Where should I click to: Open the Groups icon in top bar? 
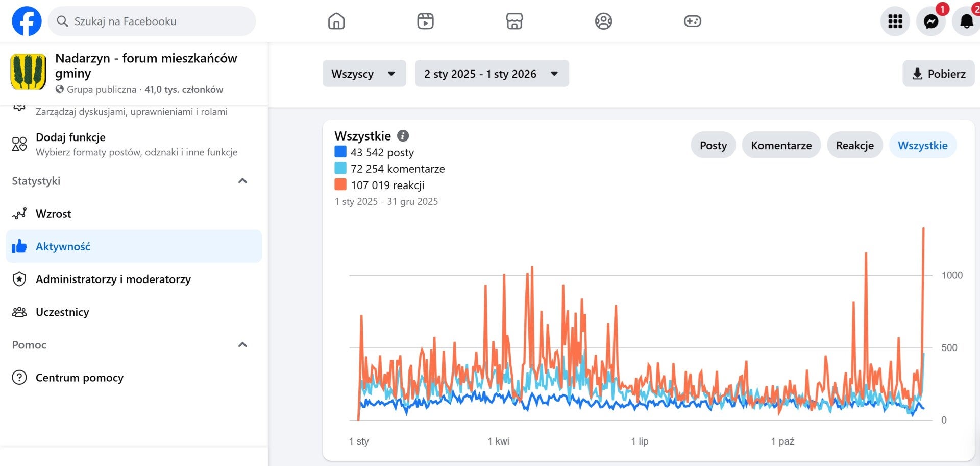(603, 21)
